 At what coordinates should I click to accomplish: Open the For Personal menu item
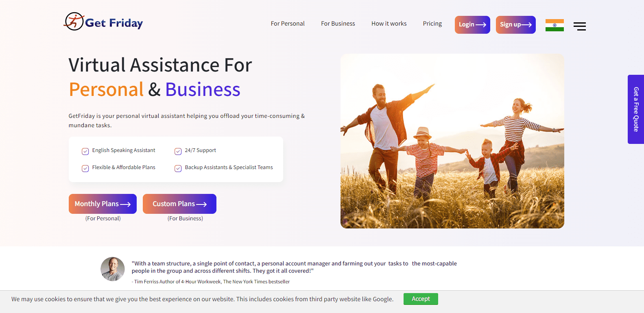[288, 24]
